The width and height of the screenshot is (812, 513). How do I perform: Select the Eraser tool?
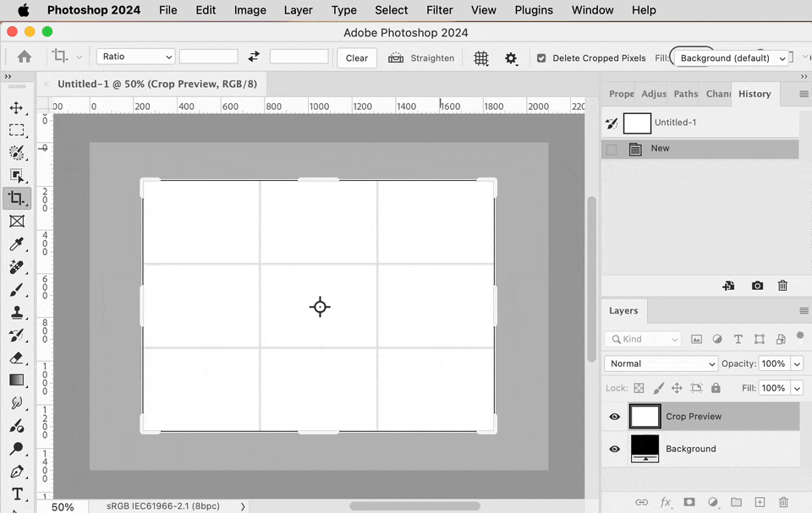[x=17, y=358]
